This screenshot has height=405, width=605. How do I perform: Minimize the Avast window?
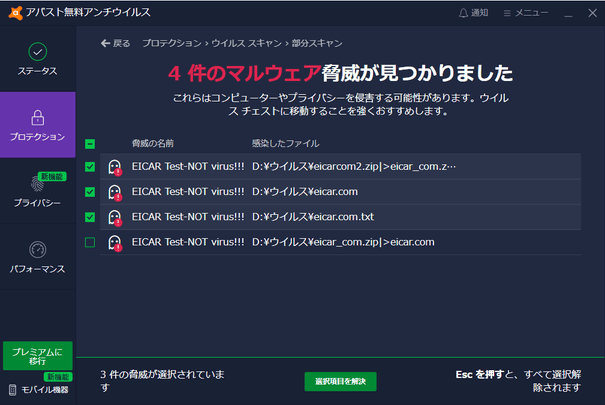568,14
